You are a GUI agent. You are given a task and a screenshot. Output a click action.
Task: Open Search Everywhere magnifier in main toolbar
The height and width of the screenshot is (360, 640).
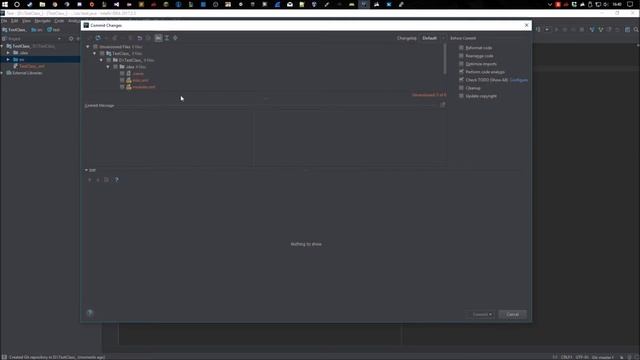click(636, 29)
